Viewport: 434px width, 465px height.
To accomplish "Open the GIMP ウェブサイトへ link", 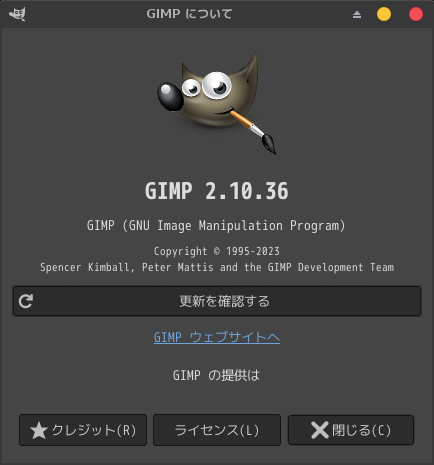I will [217, 337].
